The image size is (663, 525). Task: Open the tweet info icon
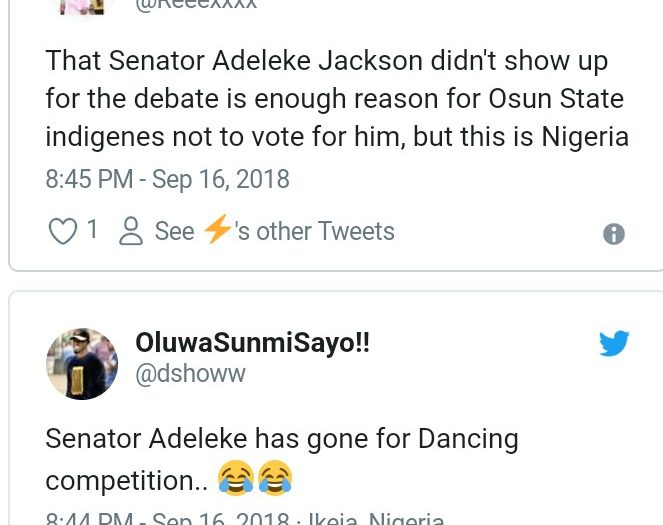pos(614,234)
